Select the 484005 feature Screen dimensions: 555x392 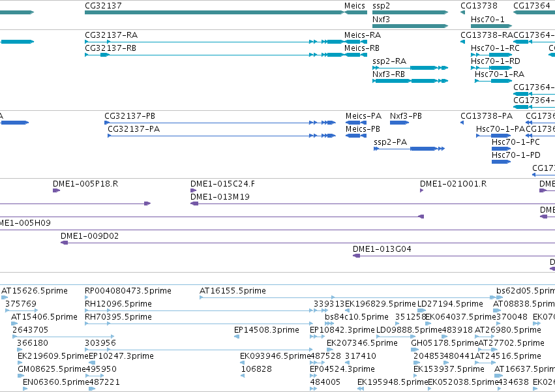click(314, 389)
